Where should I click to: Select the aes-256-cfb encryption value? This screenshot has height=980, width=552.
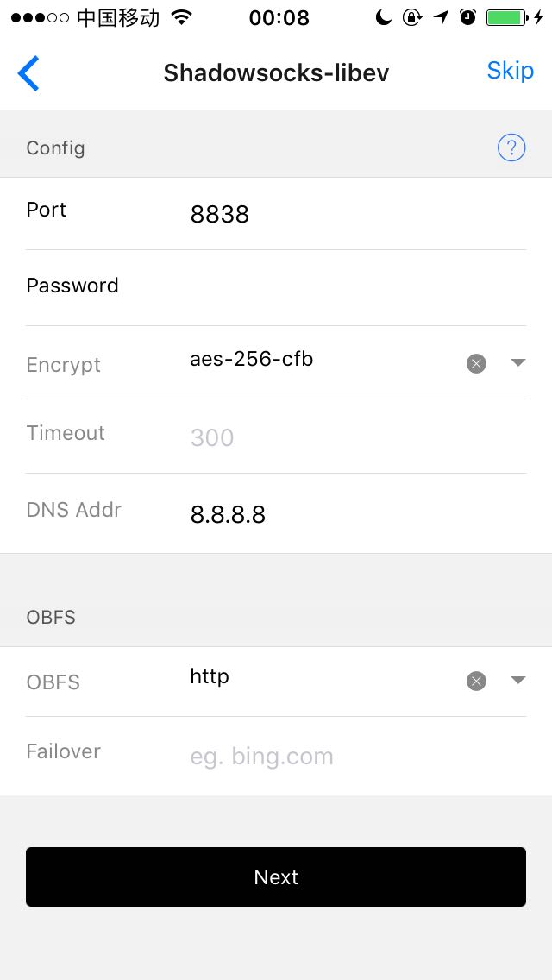(x=252, y=360)
